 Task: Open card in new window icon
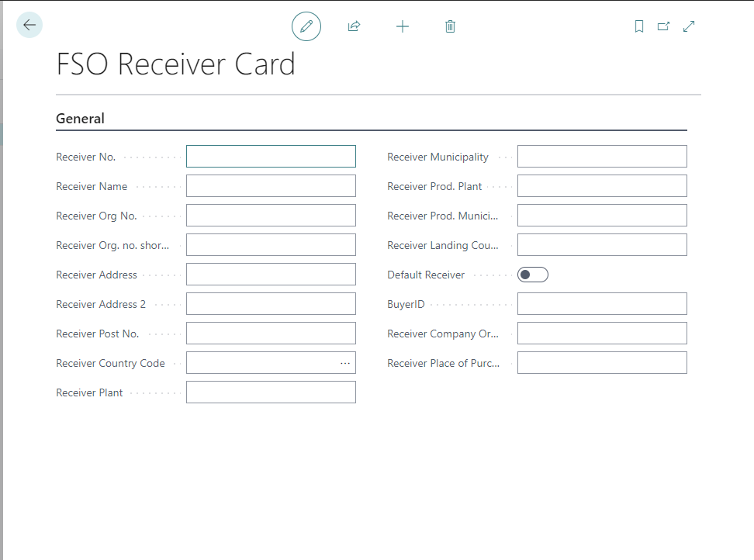(663, 26)
